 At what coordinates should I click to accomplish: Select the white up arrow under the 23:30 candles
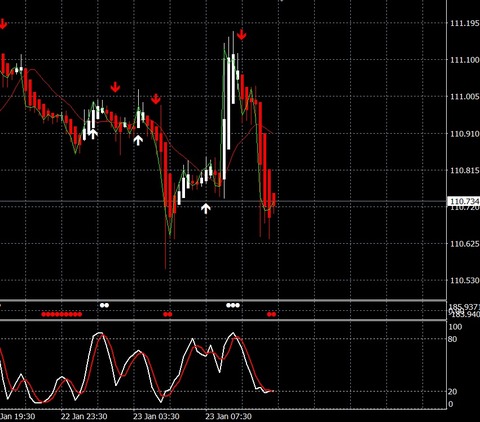(93, 134)
